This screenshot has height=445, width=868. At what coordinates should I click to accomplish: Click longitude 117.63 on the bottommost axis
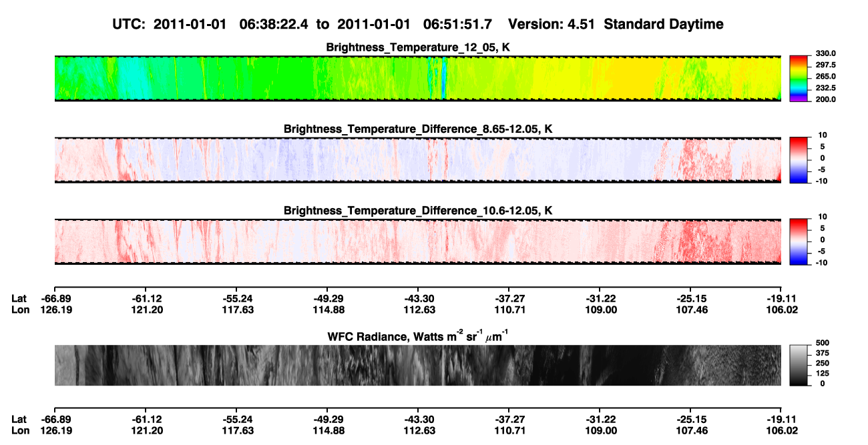238,430
